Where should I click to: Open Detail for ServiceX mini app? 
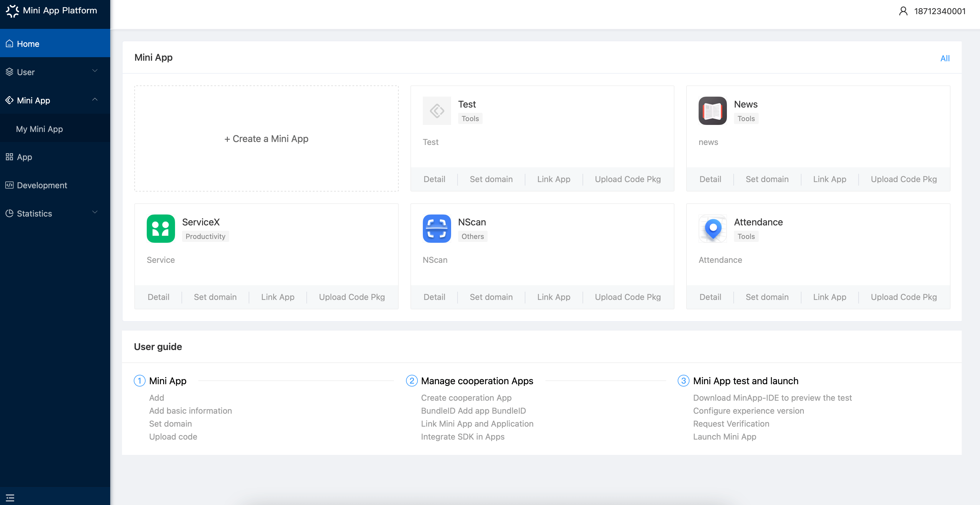pos(159,297)
